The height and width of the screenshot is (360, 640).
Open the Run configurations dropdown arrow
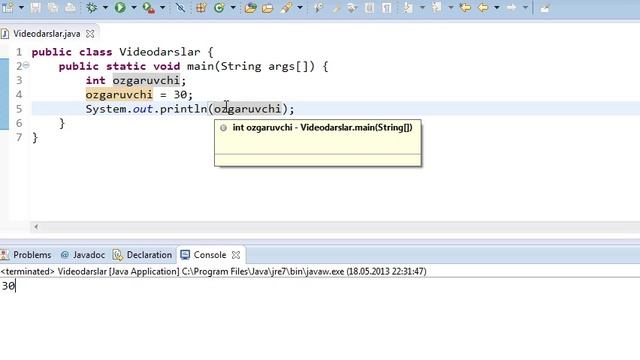click(133, 7)
